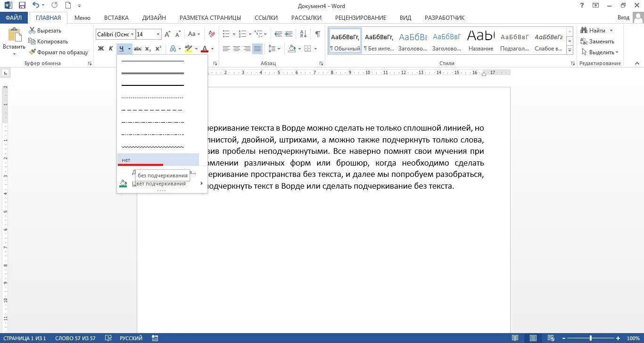Open the Change Case (Аа) dropdown
Viewport: 644px width, 343px height.
tap(194, 34)
